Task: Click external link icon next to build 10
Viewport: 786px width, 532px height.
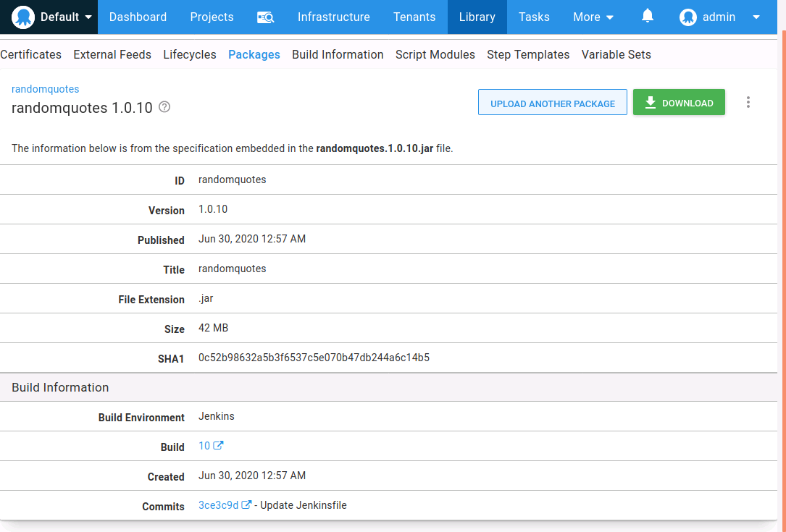Action: (x=219, y=446)
